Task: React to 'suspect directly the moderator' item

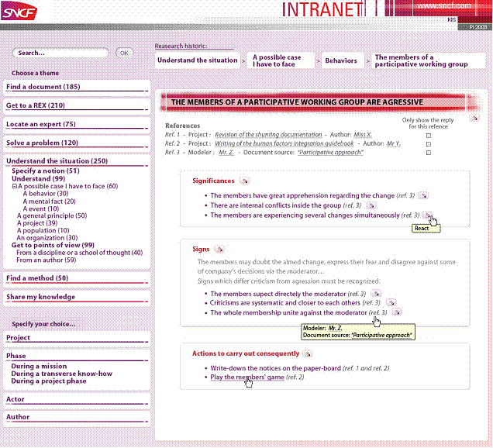Action: [x=376, y=294]
